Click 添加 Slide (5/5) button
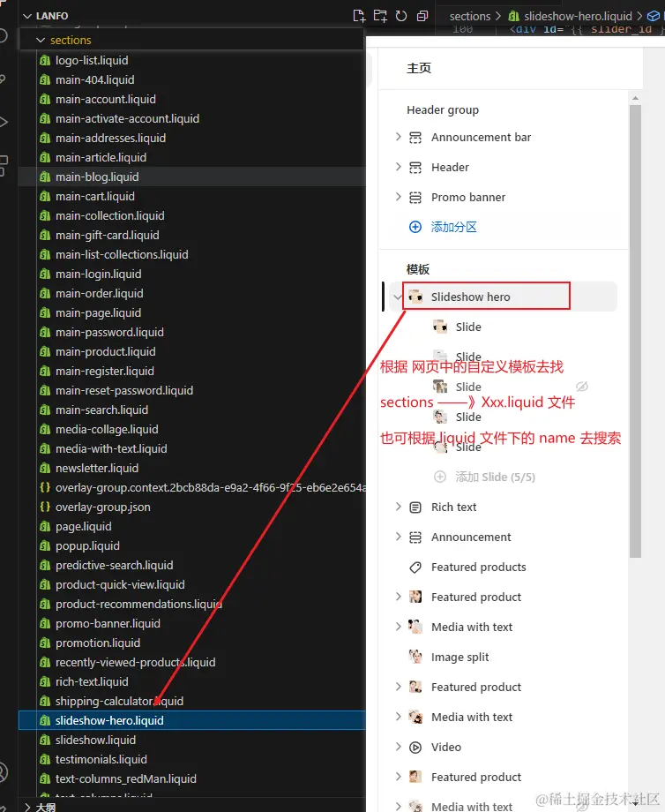Image resolution: width=665 pixels, height=812 pixels. 495,477
